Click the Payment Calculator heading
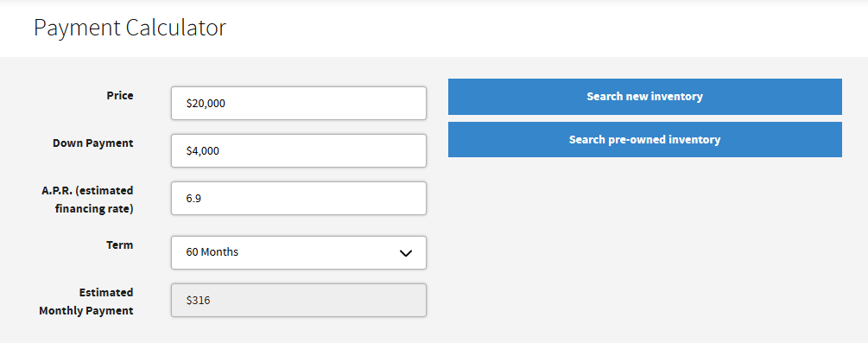 pyautogui.click(x=130, y=28)
